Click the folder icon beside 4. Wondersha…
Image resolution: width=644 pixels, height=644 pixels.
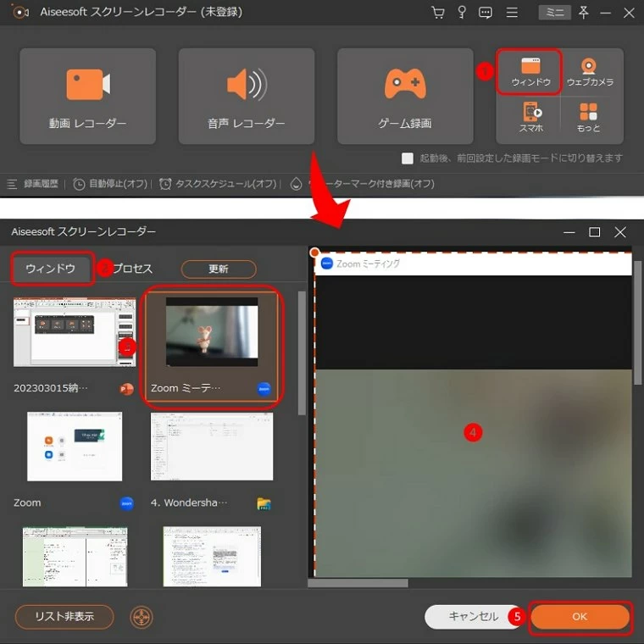coord(264,503)
